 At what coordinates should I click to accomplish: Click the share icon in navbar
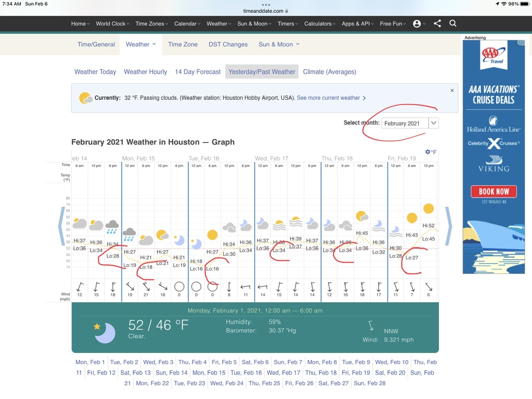(x=437, y=24)
